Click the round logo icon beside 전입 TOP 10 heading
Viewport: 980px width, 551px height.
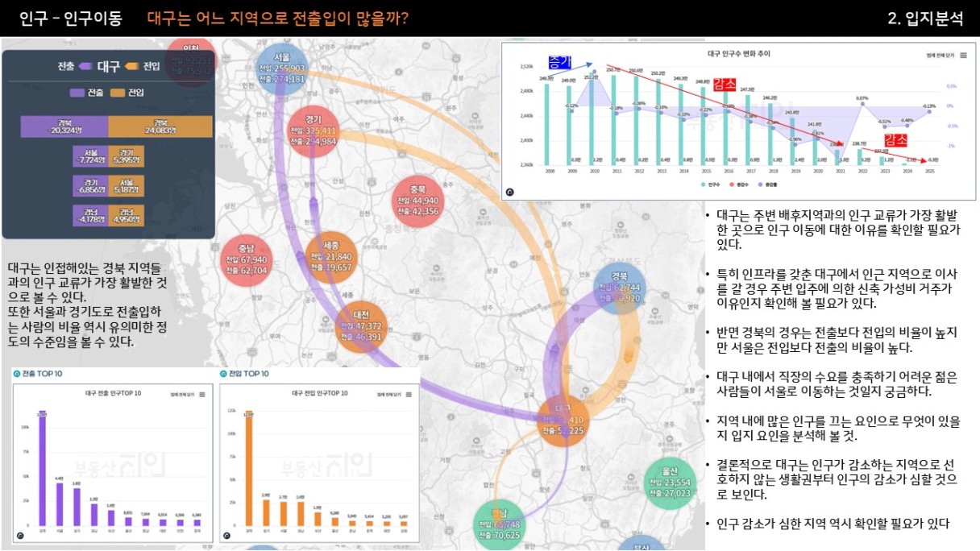point(224,375)
